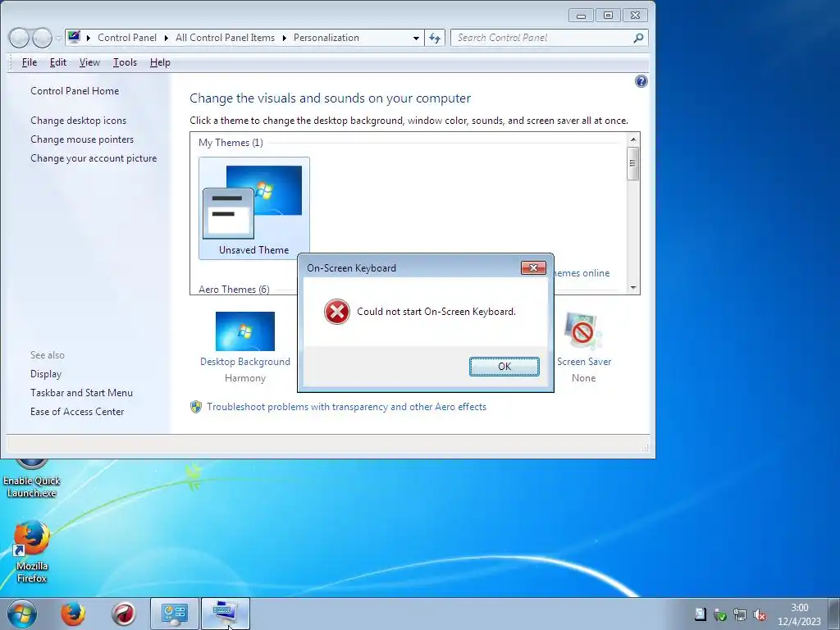Click the Screen Saver icon

[583, 331]
